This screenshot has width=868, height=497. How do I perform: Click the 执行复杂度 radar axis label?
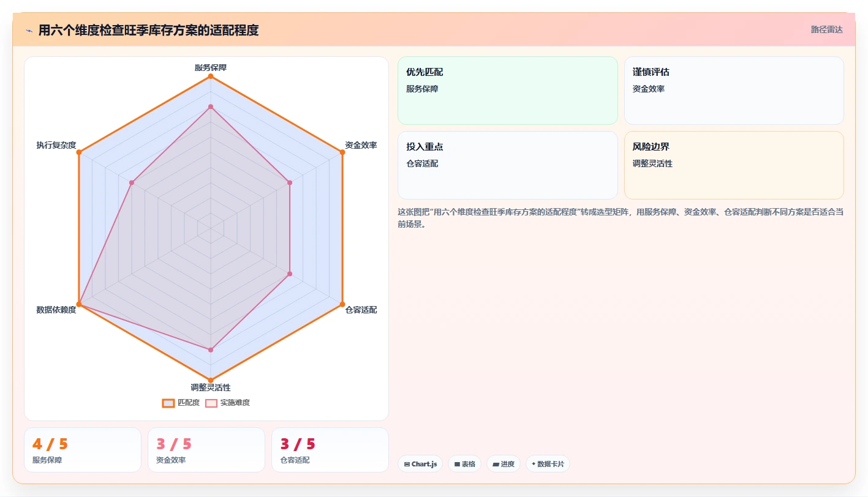56,145
